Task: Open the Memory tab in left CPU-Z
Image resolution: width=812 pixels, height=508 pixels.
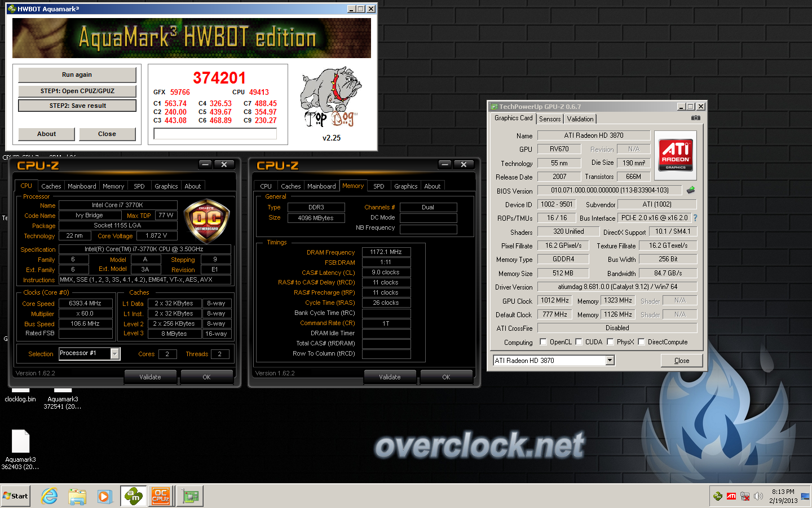Action: tap(113, 186)
